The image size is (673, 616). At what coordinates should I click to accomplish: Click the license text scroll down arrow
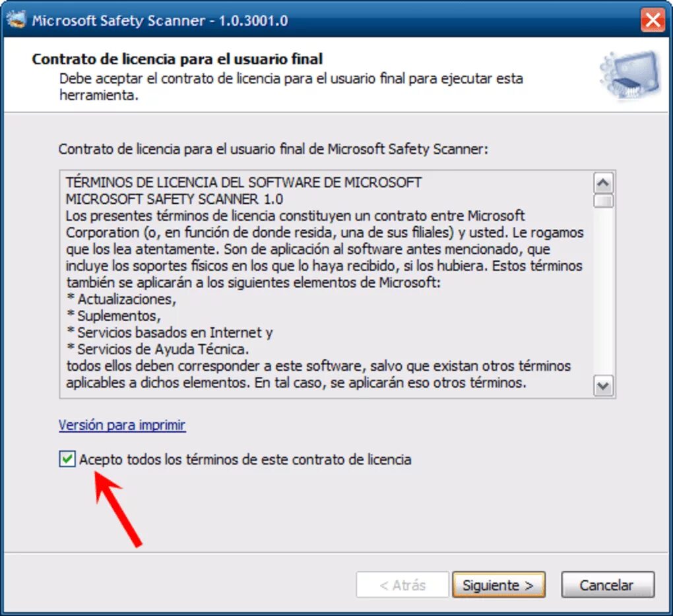click(603, 386)
